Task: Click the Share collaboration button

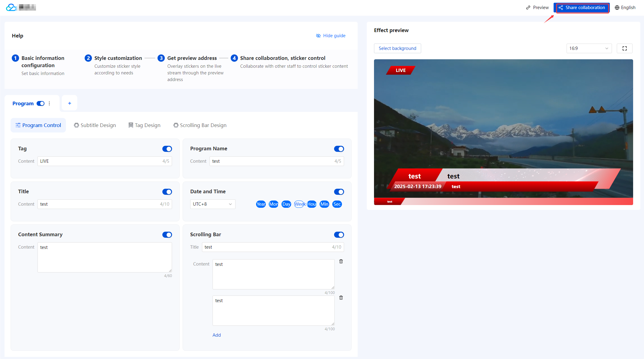Action: click(x=581, y=8)
